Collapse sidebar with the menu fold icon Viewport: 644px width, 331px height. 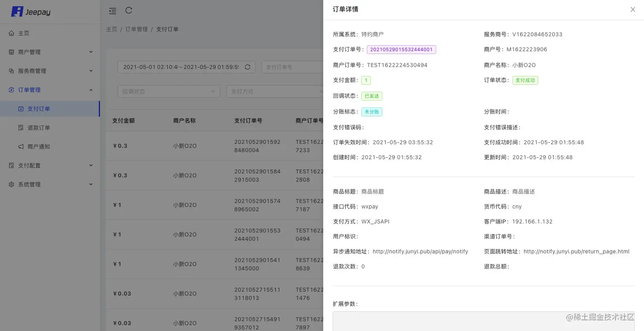point(112,11)
